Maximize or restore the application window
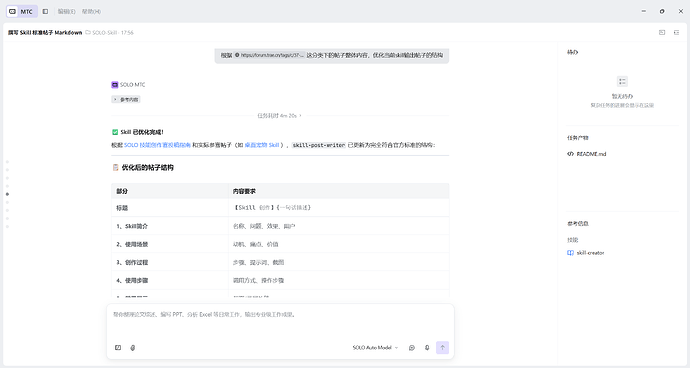The image size is (690, 368). coord(662,11)
